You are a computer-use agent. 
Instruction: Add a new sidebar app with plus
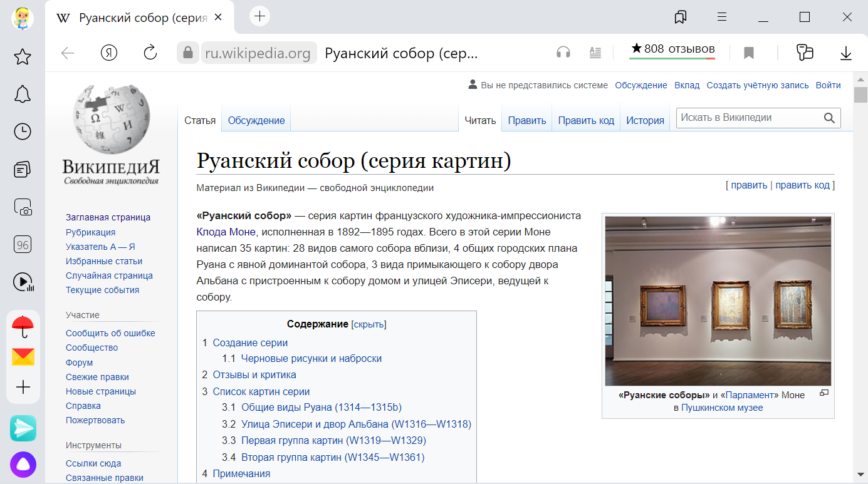(x=23, y=387)
